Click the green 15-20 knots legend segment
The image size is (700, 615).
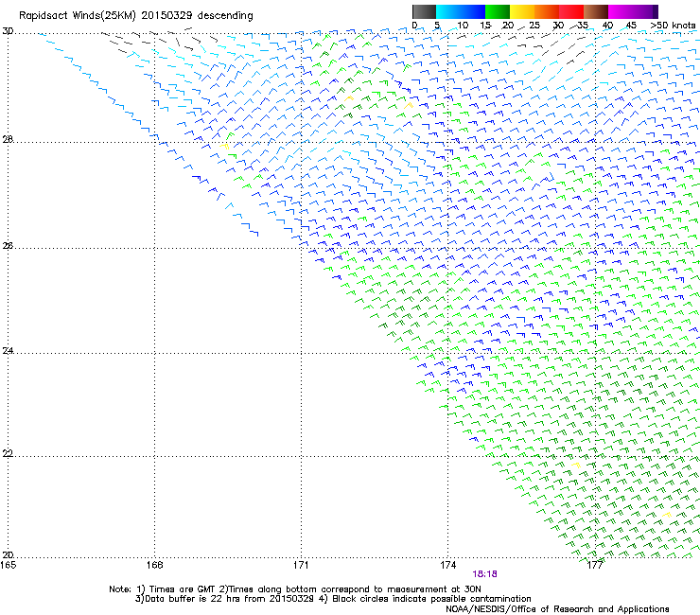[x=498, y=11]
